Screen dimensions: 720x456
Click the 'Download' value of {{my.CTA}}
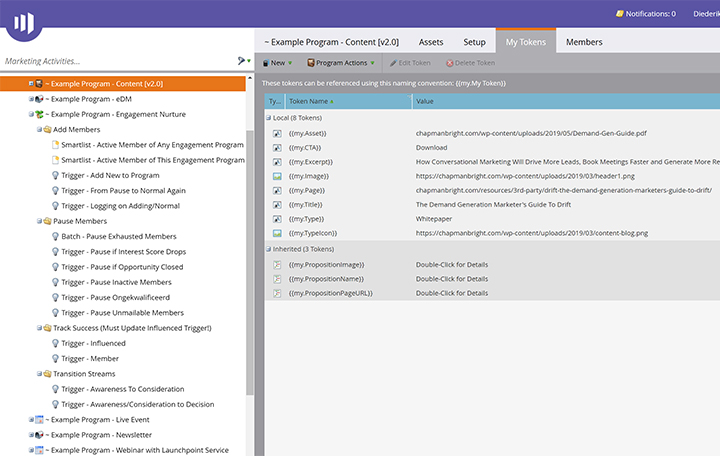pyautogui.click(x=432, y=148)
